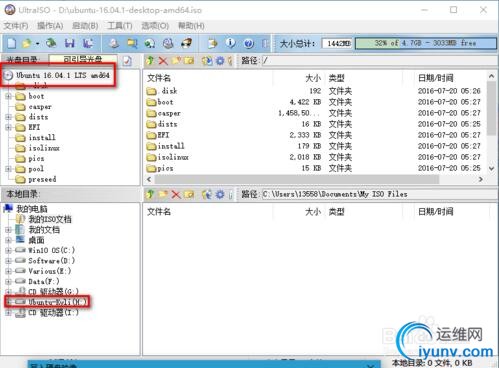This screenshot has height=368, width=499.
Task: Click the ISO list scroll-down arrow
Action: pos(491,168)
